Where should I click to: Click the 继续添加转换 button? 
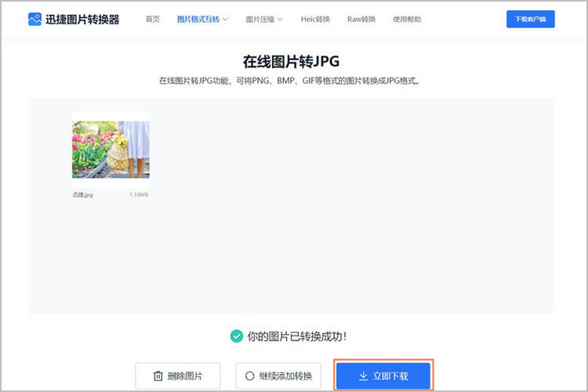click(x=278, y=376)
